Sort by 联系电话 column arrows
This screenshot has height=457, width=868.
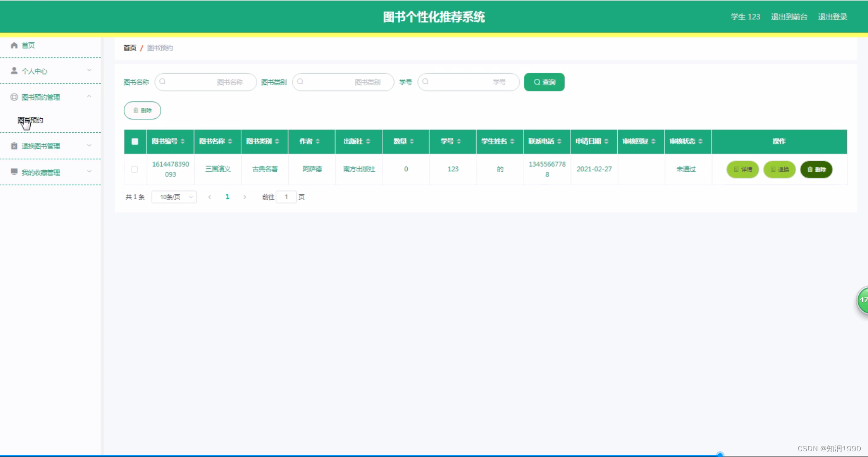559,141
